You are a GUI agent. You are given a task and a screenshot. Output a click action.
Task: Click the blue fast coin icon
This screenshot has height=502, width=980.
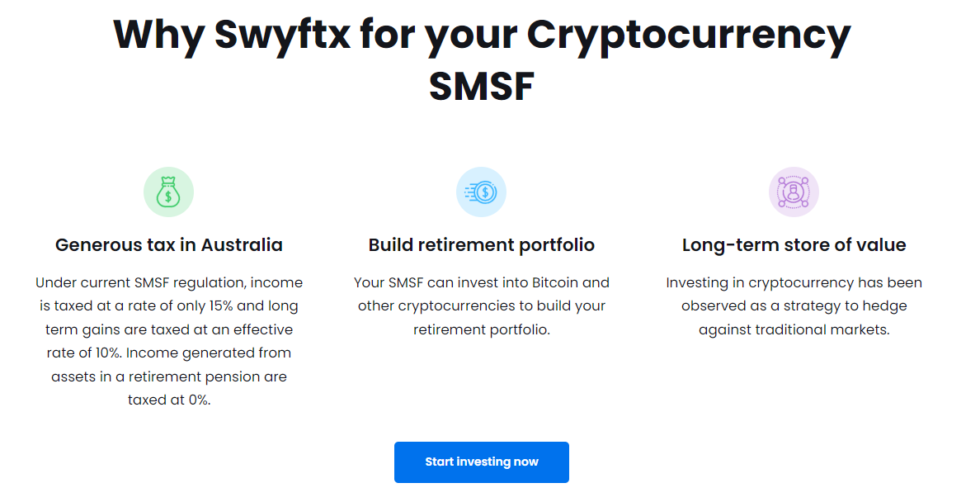tap(481, 192)
